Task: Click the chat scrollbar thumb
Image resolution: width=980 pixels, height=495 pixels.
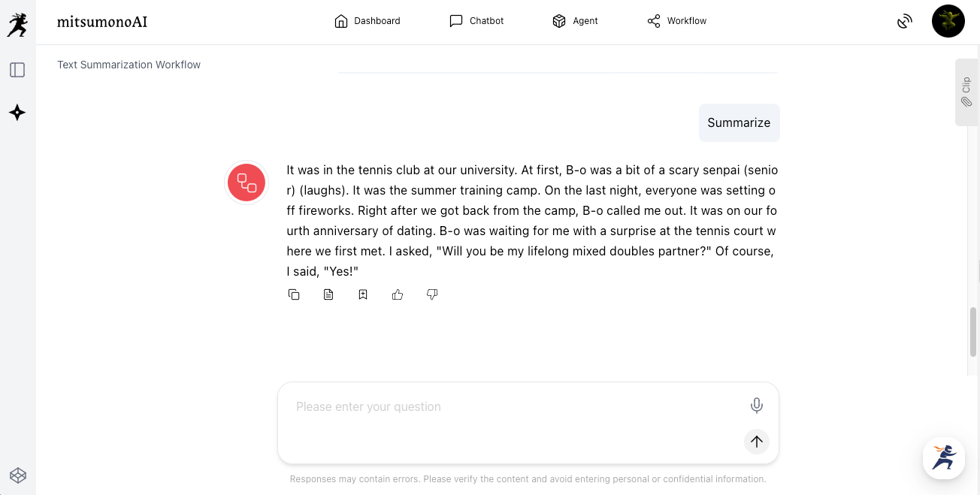Action: pos(973,330)
